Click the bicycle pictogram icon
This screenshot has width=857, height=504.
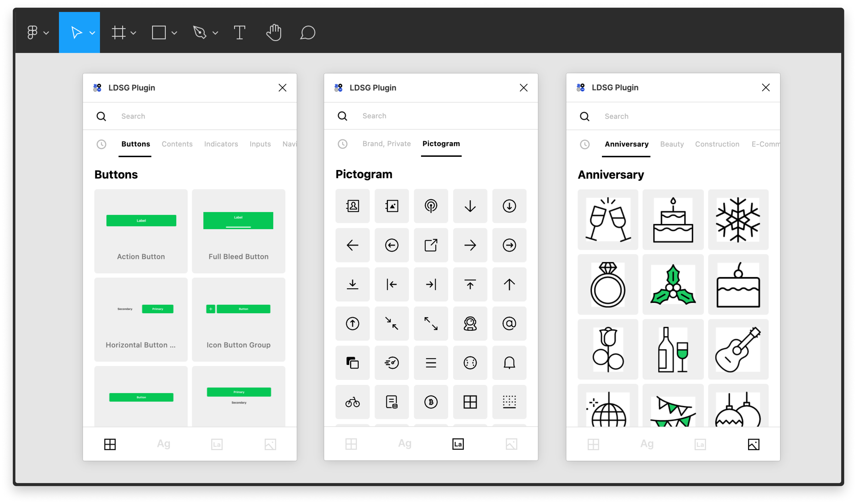[x=352, y=402]
